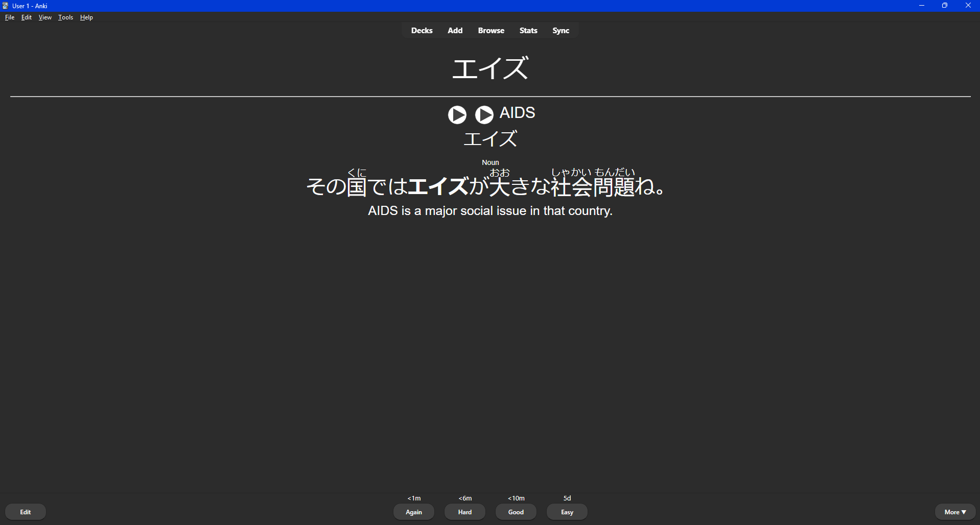
Task: Click the Noun part-of-speech label
Action: click(x=491, y=162)
